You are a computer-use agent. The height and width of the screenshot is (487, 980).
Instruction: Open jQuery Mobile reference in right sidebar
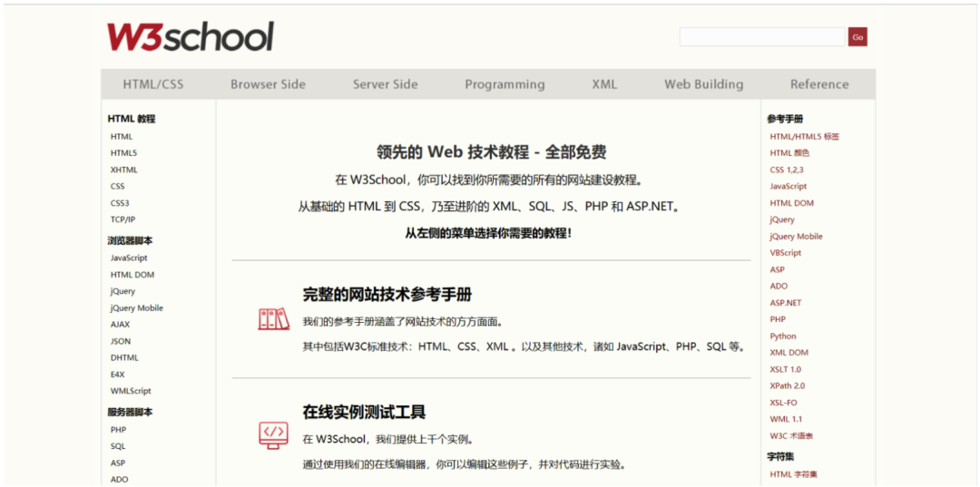796,237
